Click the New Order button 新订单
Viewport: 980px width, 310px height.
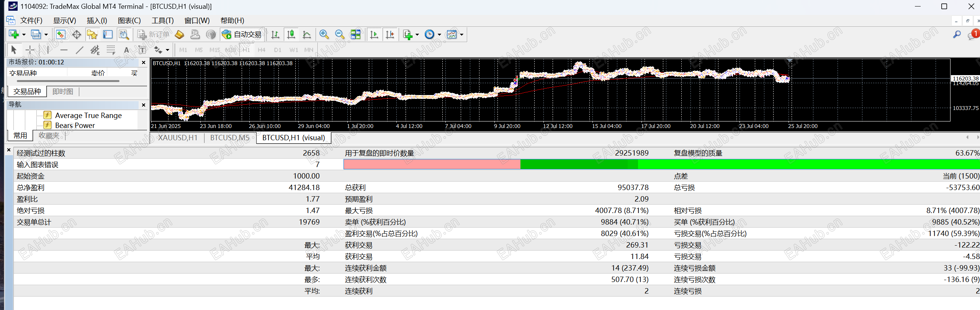[154, 34]
